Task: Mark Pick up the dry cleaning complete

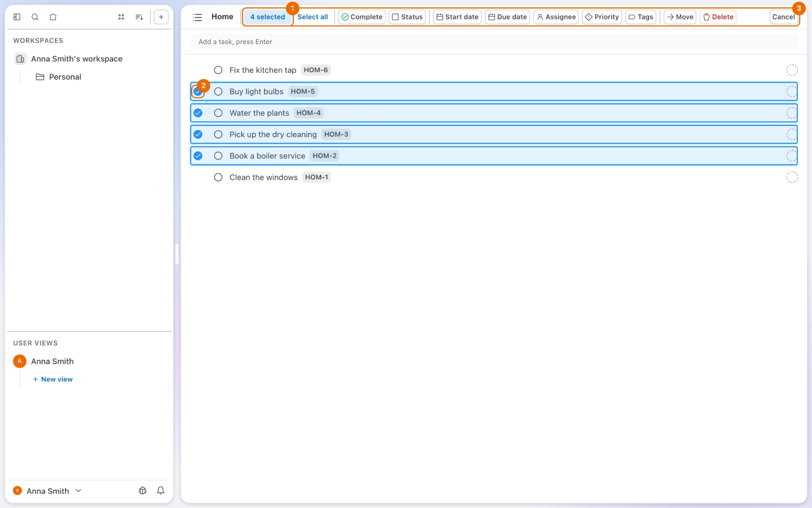Action: [x=218, y=134]
